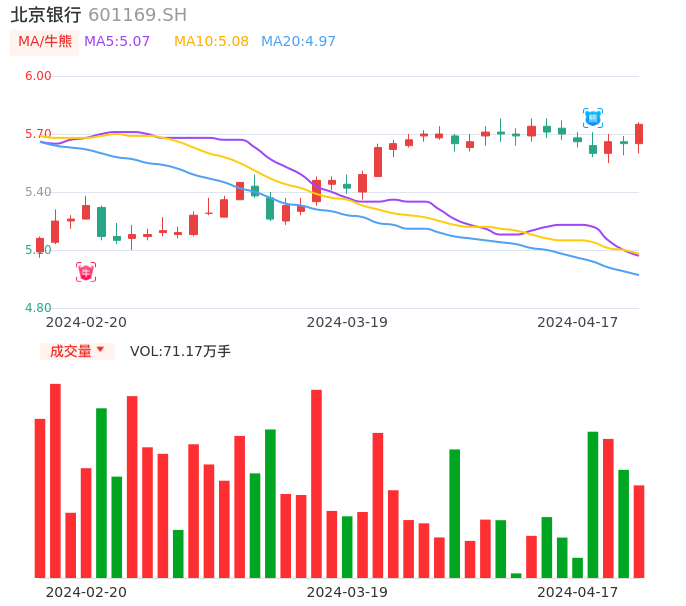The width and height of the screenshot is (686, 606).
Task: Click the red bull (牛) signal icon
Action: click(x=86, y=272)
